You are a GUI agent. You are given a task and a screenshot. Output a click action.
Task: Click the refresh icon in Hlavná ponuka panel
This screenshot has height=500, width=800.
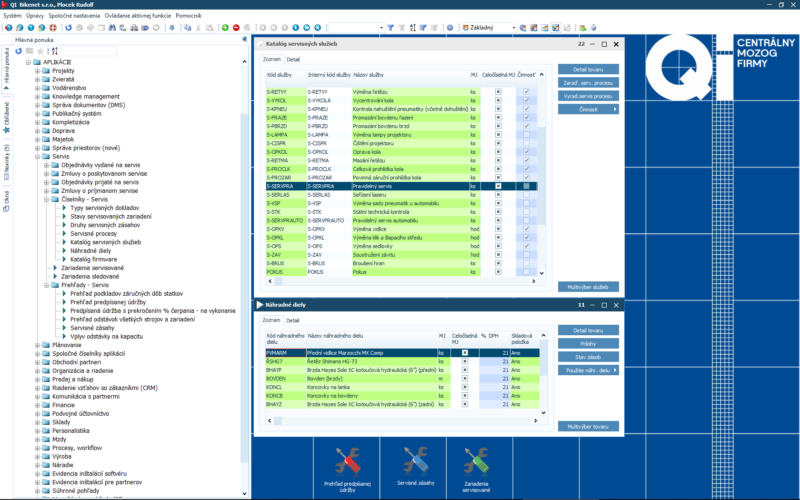(x=19, y=50)
